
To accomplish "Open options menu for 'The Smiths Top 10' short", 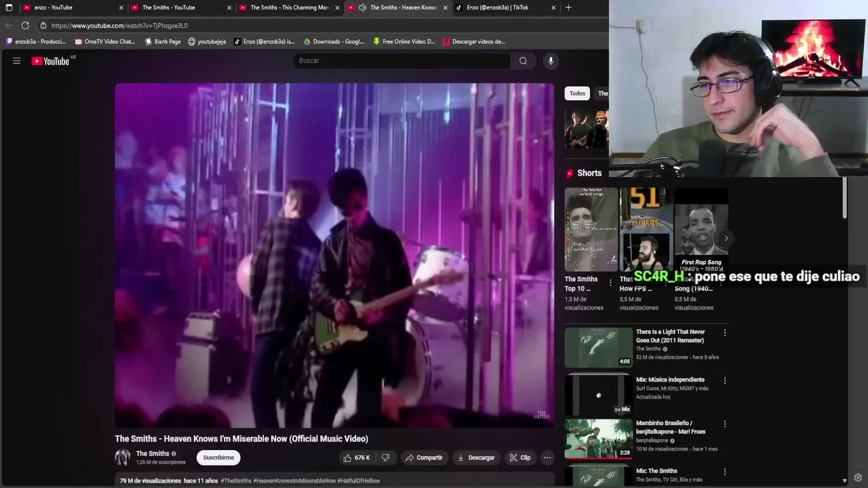I will [610, 283].
